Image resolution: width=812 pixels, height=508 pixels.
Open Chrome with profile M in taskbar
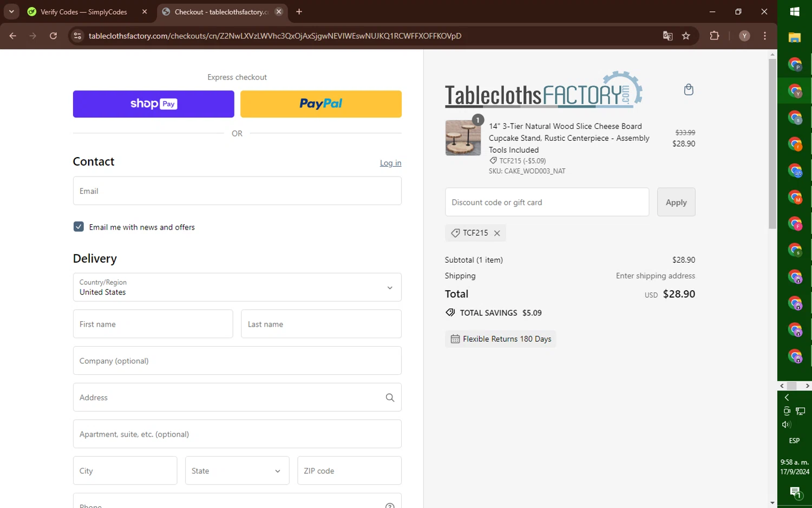[x=795, y=197]
